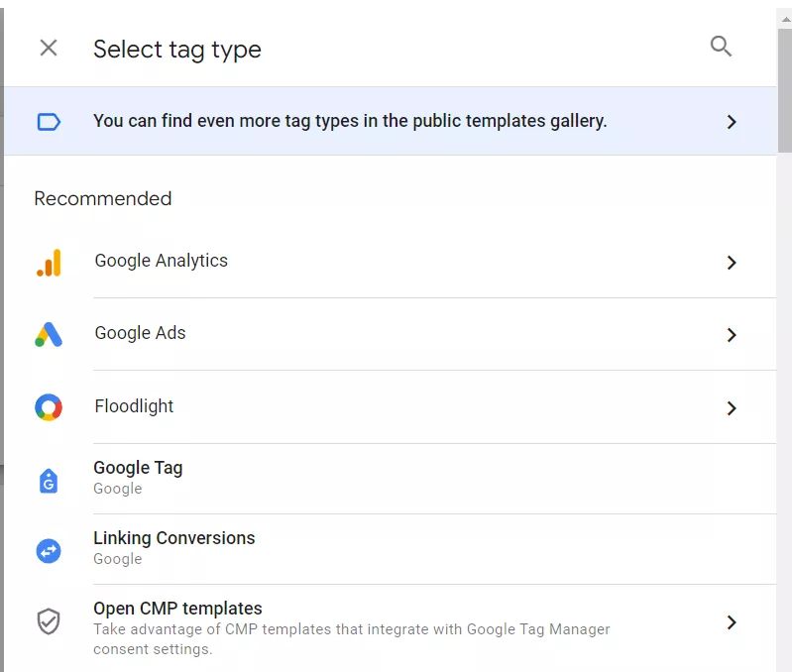The image size is (792, 672).
Task: Expand Google Analytics tag options chevron
Action: (x=732, y=263)
